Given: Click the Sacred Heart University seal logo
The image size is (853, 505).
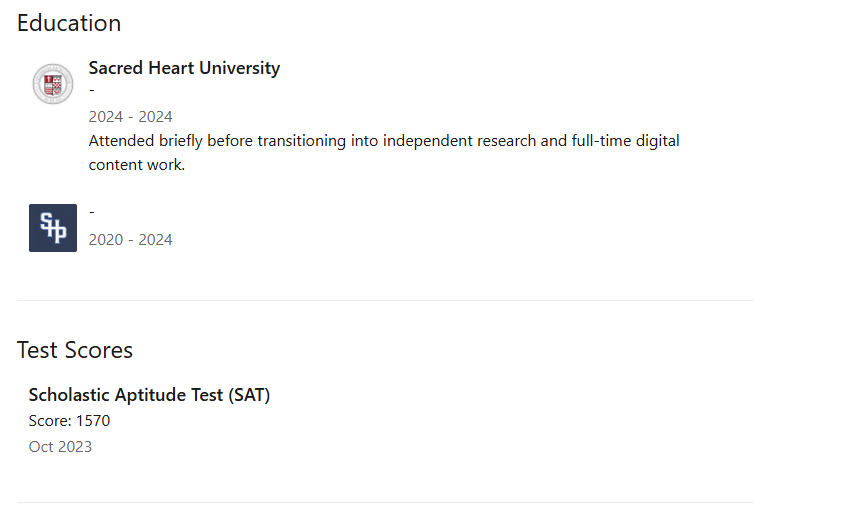Looking at the screenshot, I should coord(53,84).
